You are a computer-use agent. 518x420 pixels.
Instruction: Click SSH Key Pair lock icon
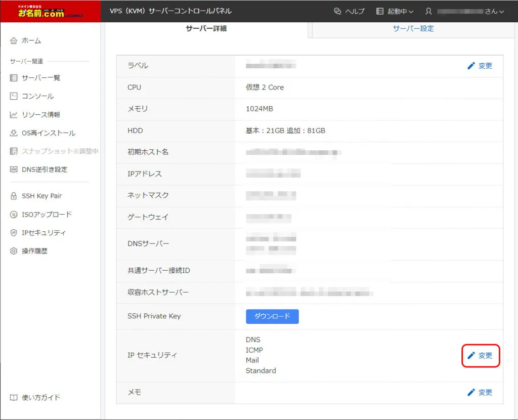point(14,196)
